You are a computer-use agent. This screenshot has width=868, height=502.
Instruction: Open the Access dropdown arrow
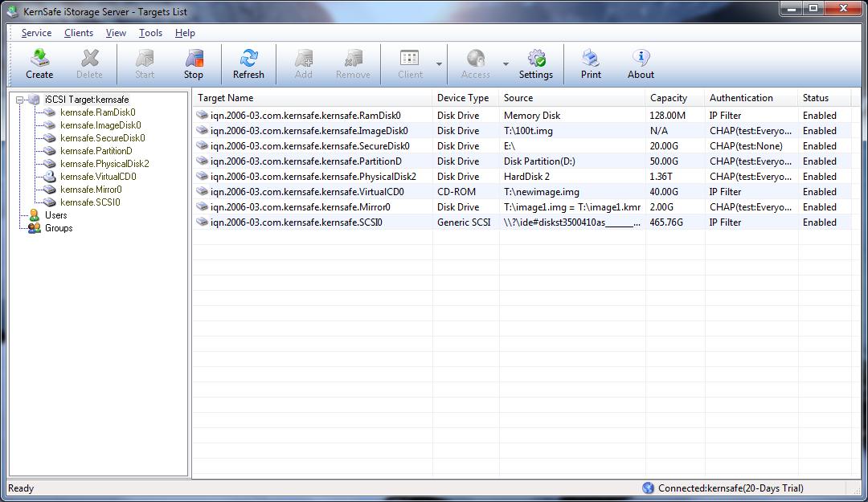(x=506, y=64)
